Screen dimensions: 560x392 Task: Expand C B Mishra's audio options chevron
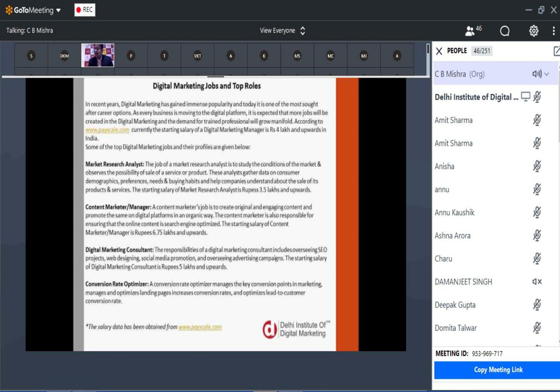[x=547, y=74]
